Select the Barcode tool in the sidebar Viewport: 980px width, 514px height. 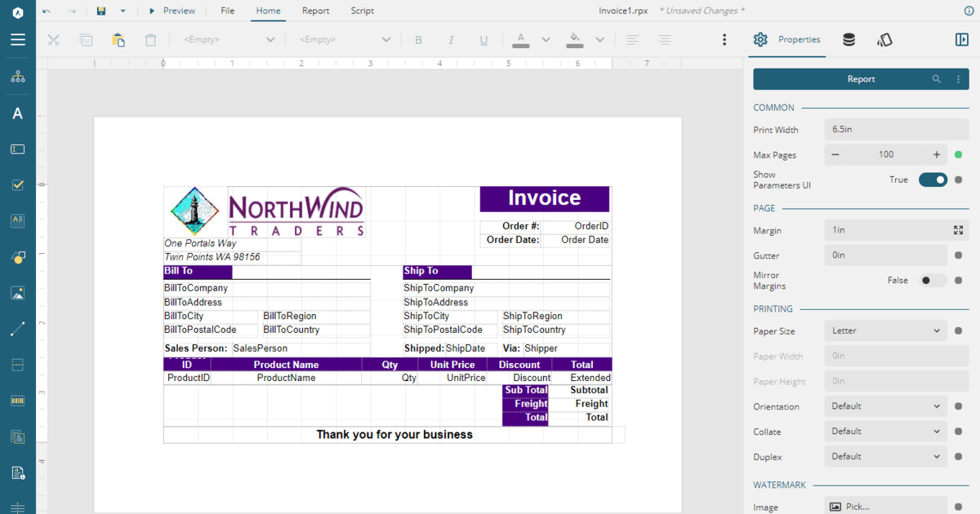17,401
